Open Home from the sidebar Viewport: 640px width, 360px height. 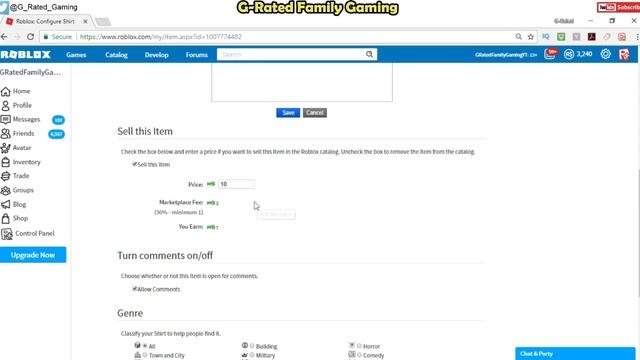pos(16,91)
